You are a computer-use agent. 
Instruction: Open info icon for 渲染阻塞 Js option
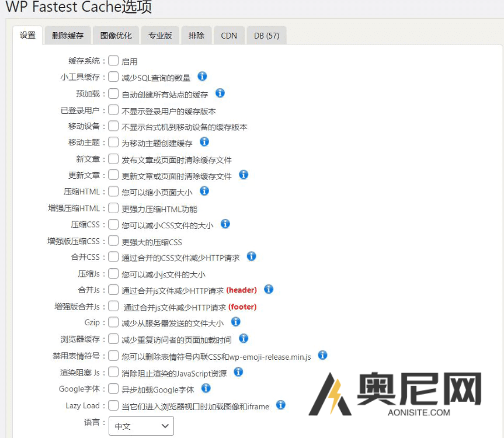pyautogui.click(x=238, y=372)
